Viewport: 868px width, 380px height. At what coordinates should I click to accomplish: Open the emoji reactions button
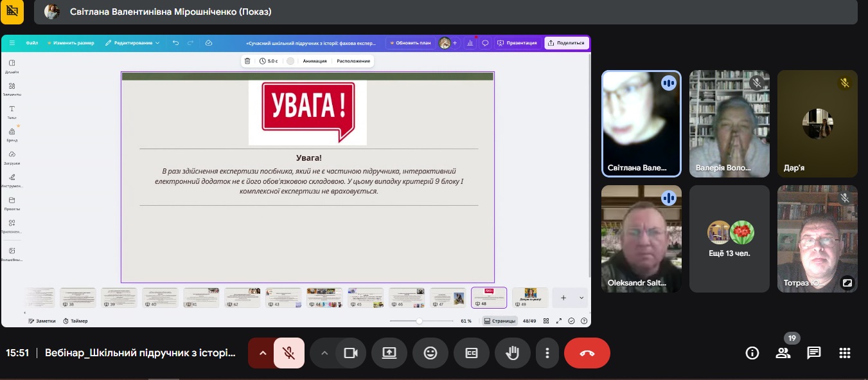tap(430, 353)
